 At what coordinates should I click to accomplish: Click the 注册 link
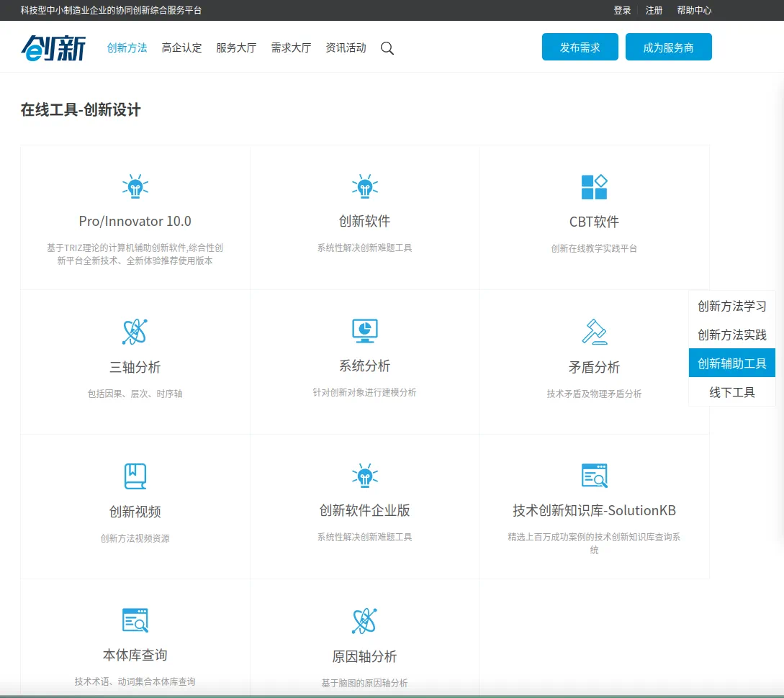654,11
